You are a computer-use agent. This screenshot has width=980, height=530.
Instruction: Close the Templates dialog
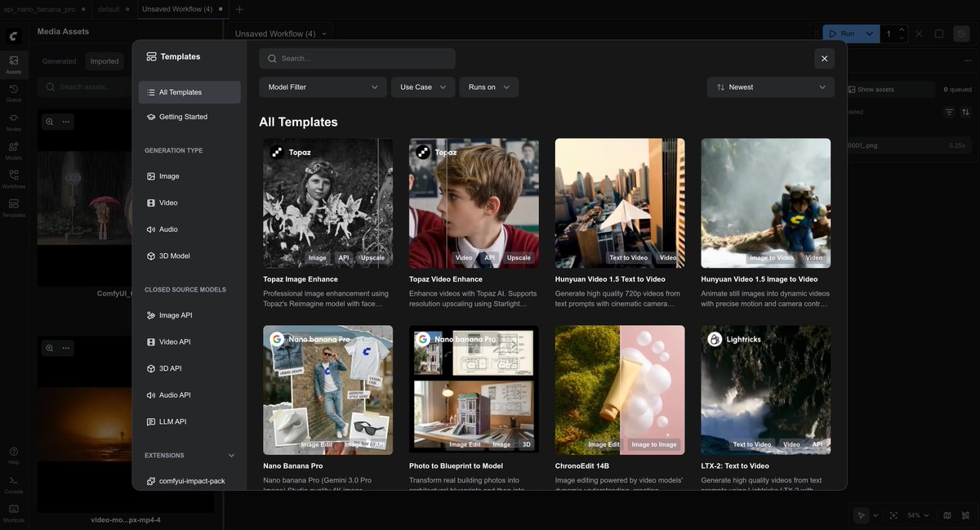coord(824,58)
